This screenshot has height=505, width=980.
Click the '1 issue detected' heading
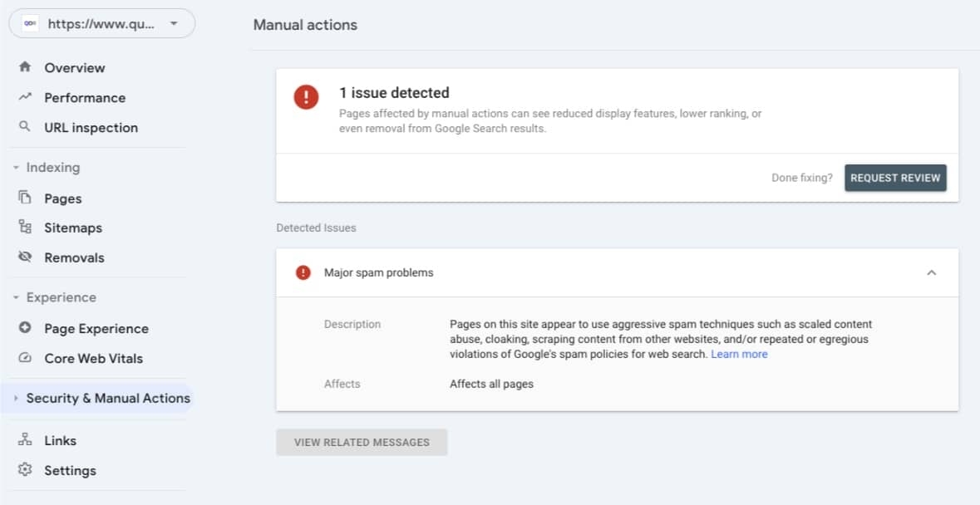pos(394,93)
